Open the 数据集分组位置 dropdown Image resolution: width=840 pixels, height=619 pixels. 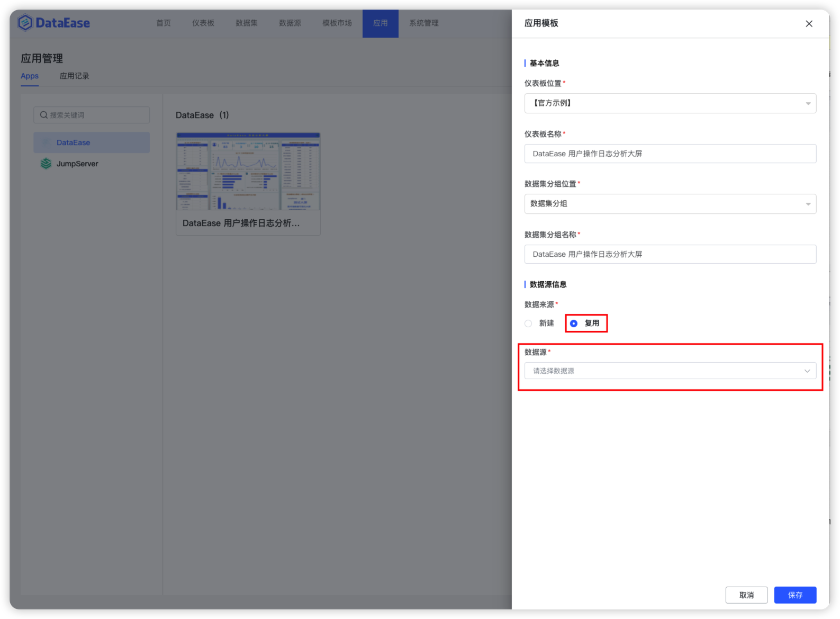click(x=670, y=204)
